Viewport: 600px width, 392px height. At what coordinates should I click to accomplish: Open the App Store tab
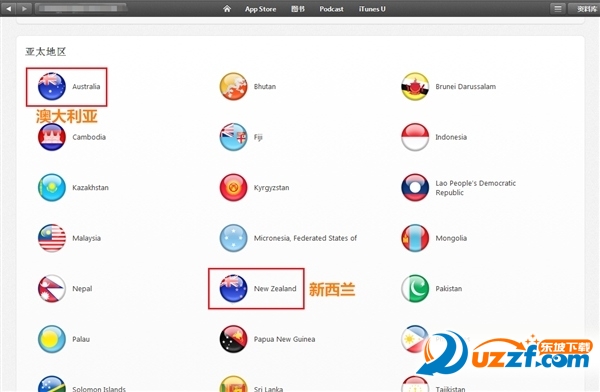point(260,9)
